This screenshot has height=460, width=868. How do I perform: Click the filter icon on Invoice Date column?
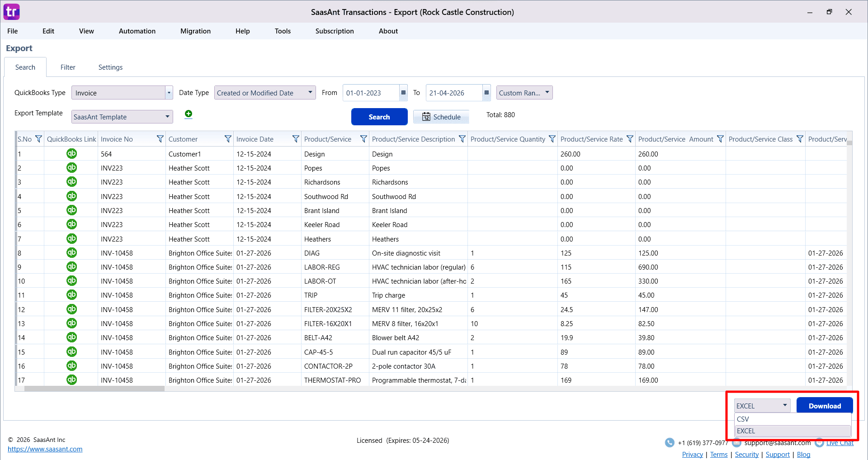(296, 139)
